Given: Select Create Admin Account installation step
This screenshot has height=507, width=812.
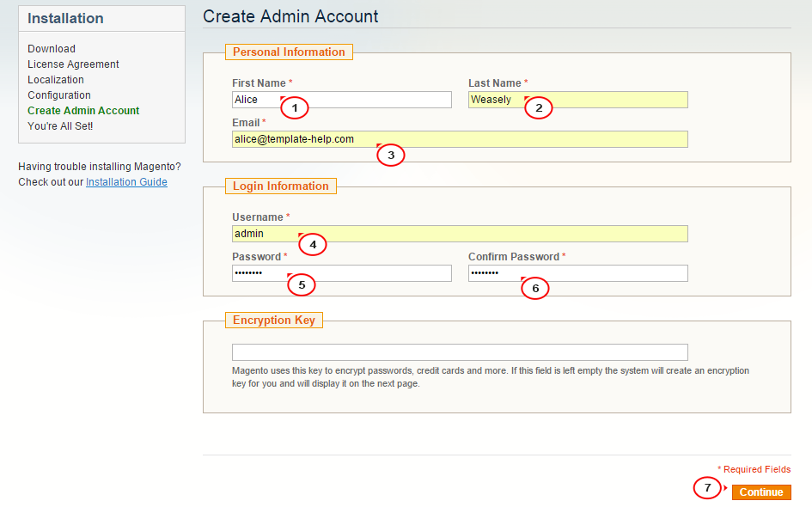Looking at the screenshot, I should tap(83, 110).
